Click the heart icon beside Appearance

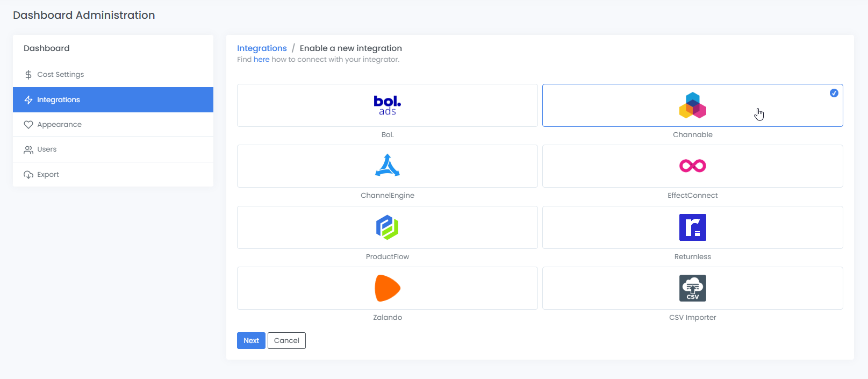coord(28,125)
